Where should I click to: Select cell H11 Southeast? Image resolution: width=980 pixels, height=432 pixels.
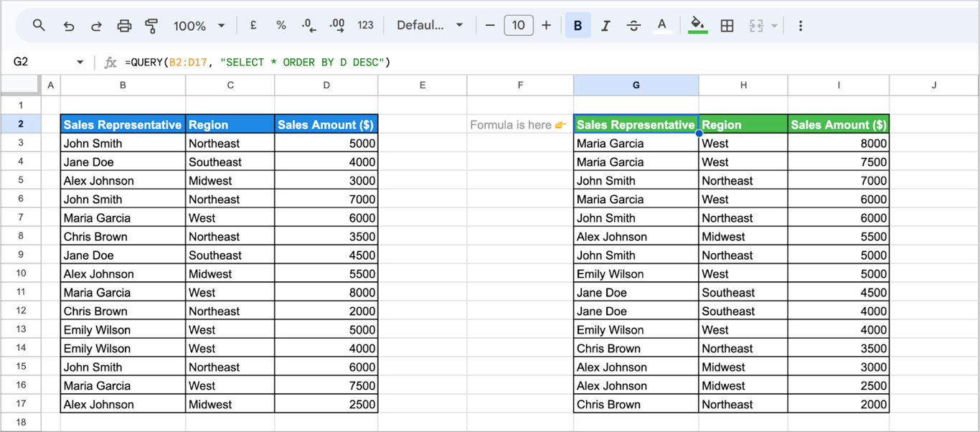(743, 292)
